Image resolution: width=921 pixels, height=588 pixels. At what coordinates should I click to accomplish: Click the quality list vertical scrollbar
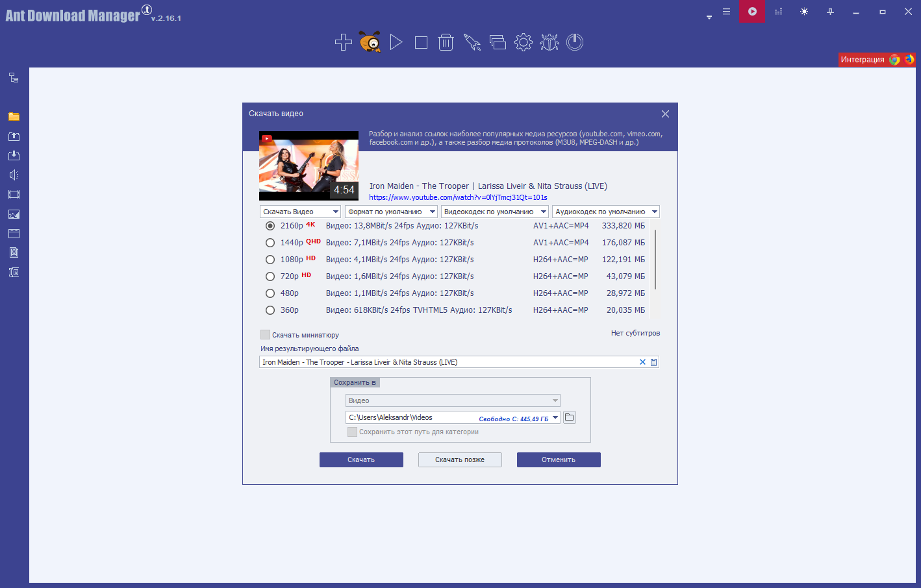click(655, 260)
